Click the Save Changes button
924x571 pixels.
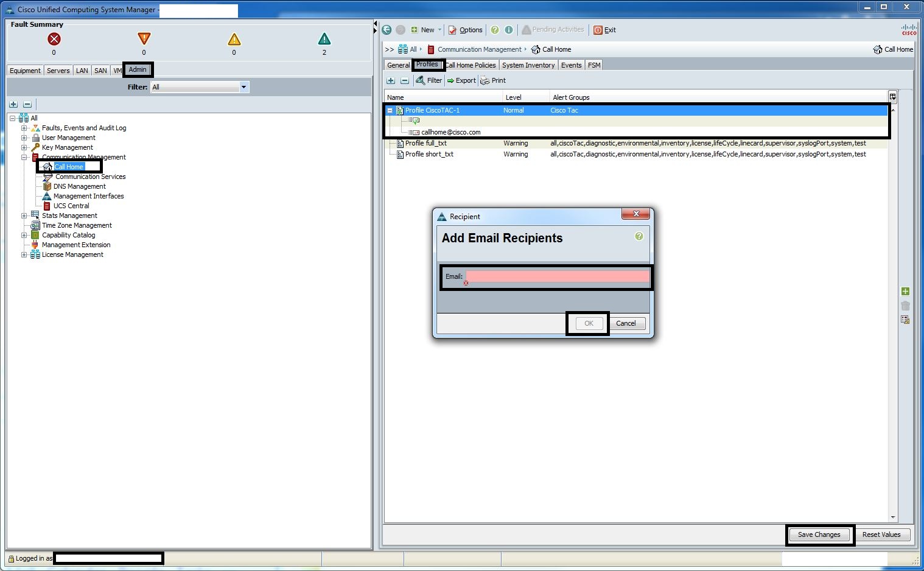pyautogui.click(x=819, y=534)
